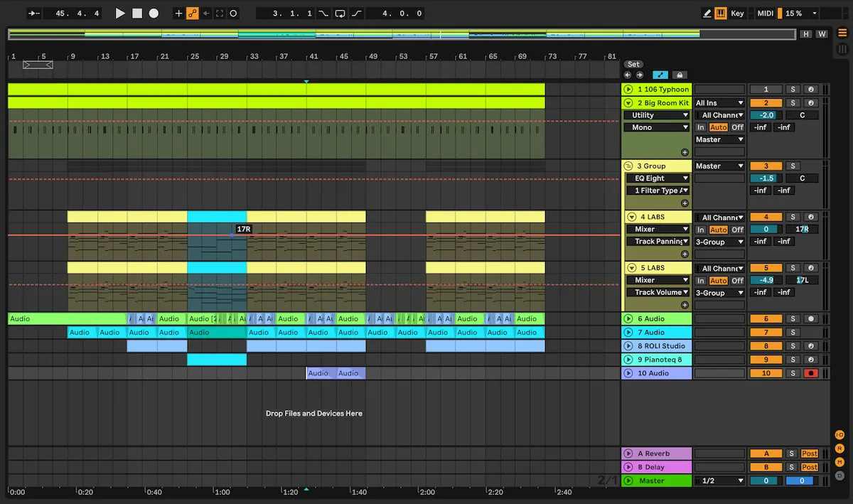Toggle Draw Mode pencil icon
The height and width of the screenshot is (504, 853).
click(x=707, y=14)
